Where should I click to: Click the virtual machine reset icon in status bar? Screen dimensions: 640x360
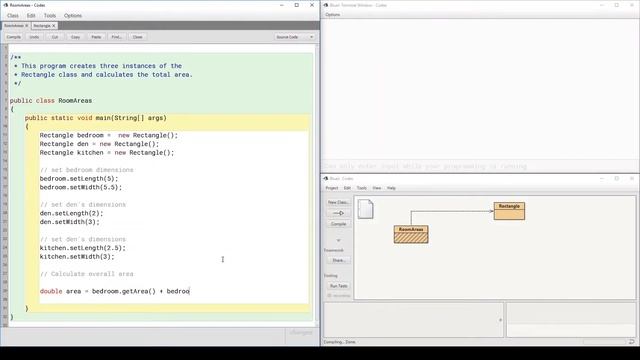(x=632, y=342)
